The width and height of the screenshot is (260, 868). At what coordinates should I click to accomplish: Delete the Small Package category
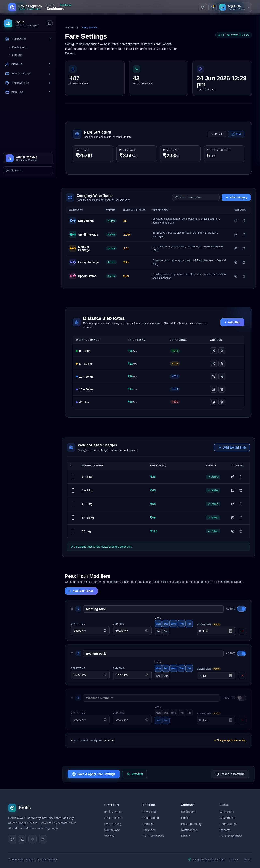(x=244, y=235)
